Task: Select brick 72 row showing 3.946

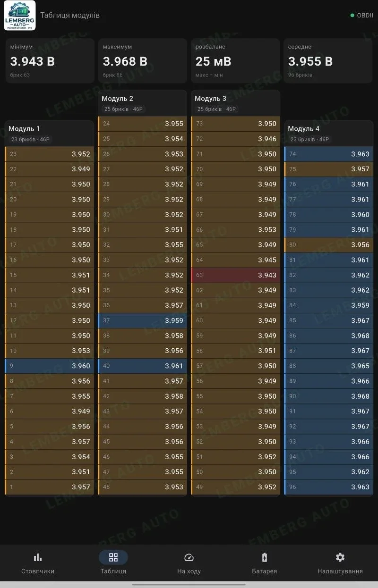Action: click(235, 139)
